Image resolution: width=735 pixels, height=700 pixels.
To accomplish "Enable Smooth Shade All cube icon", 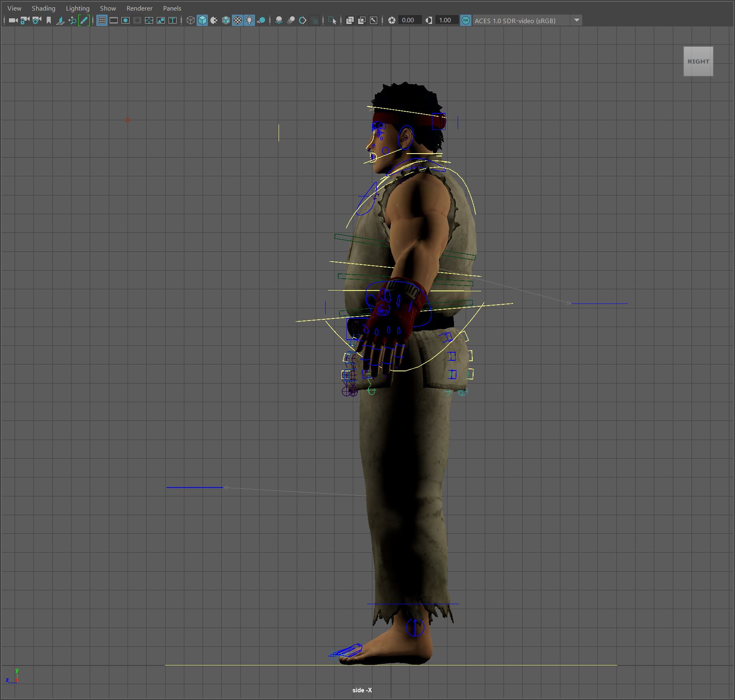I will click(202, 20).
